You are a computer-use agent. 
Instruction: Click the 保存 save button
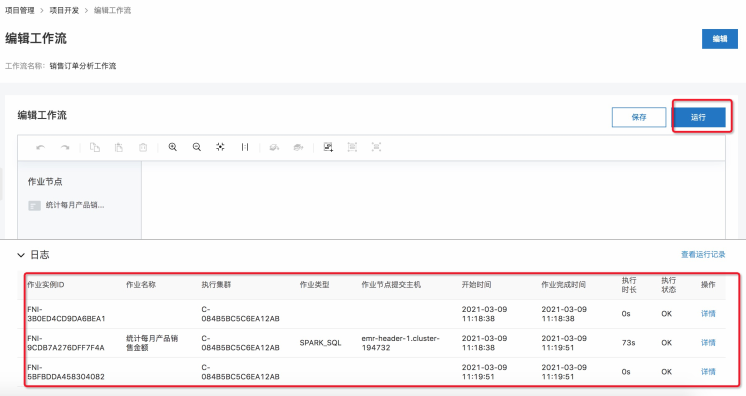(x=639, y=117)
